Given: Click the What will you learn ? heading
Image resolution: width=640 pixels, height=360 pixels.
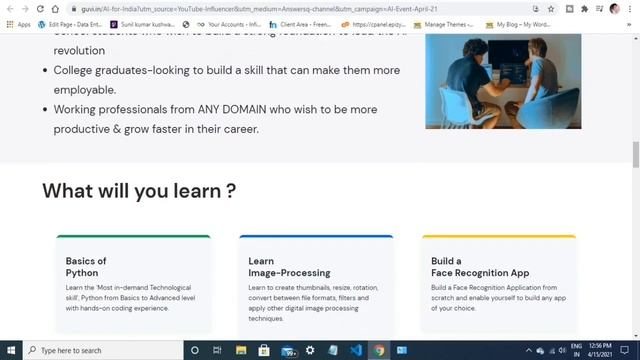Looking at the screenshot, I should point(139,191).
